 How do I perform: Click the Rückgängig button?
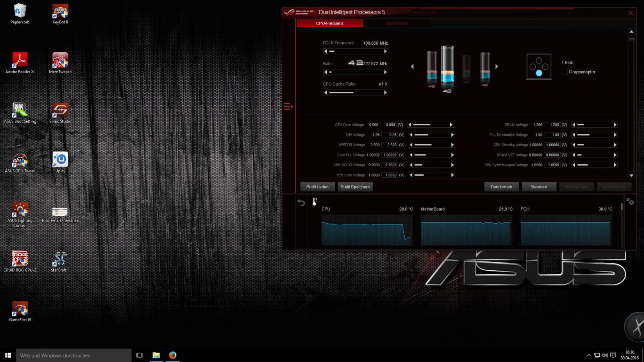coord(576,187)
